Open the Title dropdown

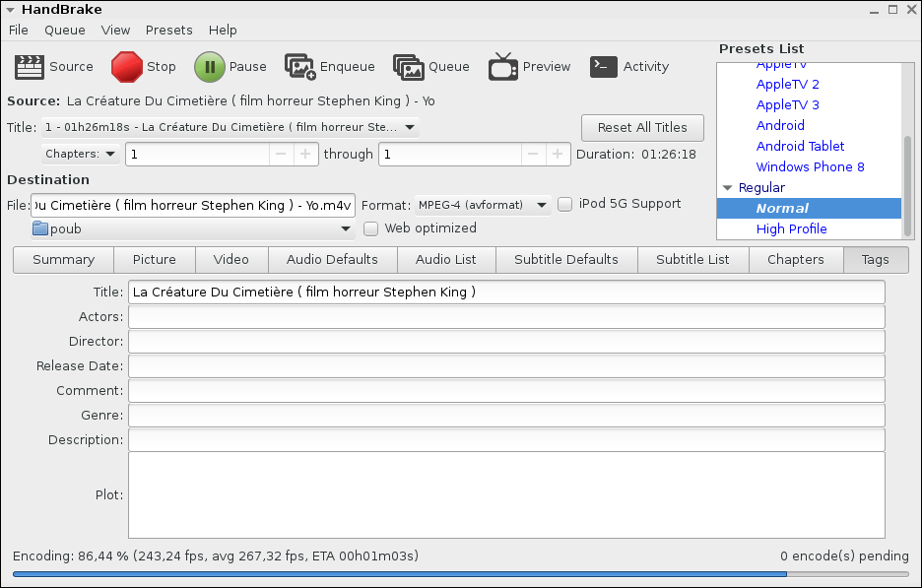(x=230, y=127)
